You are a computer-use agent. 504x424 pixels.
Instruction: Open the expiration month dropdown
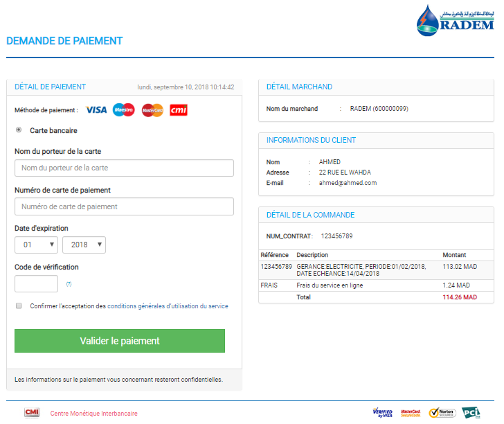point(37,245)
